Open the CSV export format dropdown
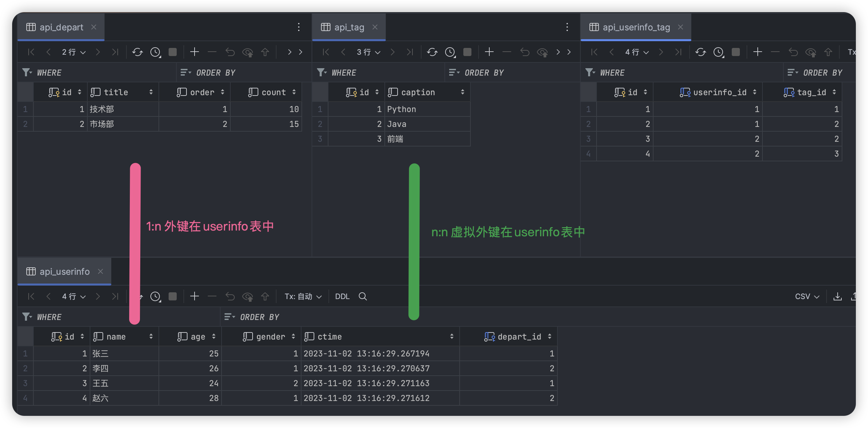The image size is (868, 428). (807, 296)
